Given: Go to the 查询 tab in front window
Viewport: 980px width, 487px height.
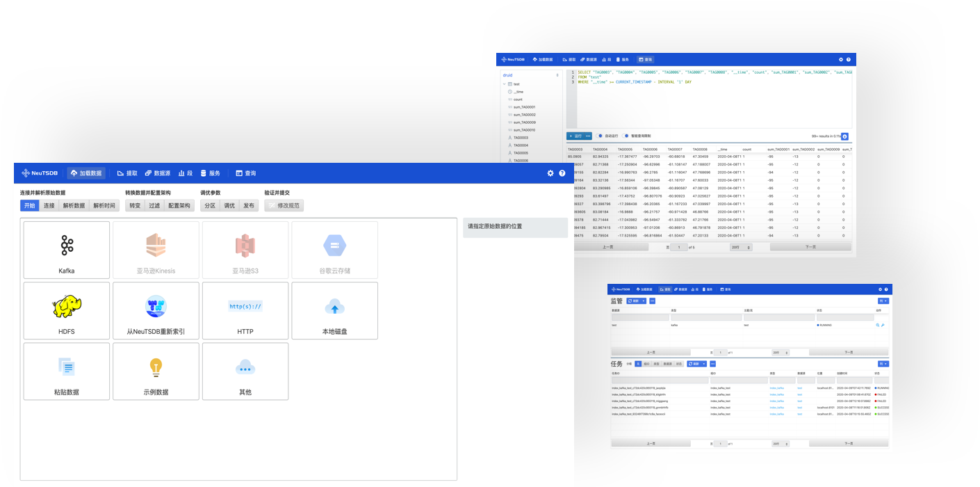Looking at the screenshot, I should click(x=246, y=173).
